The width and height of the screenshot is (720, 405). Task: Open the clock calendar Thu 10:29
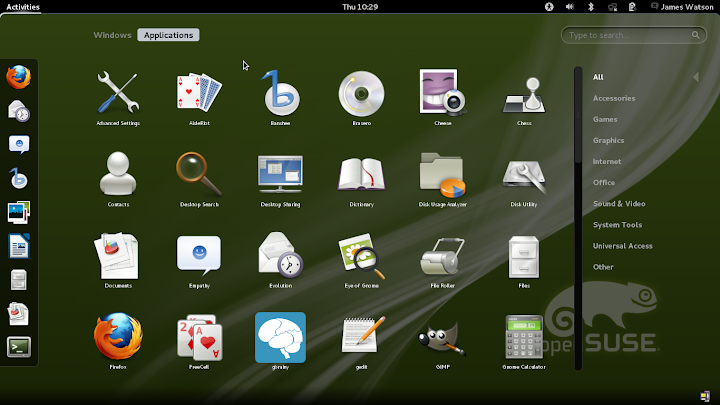click(x=360, y=7)
